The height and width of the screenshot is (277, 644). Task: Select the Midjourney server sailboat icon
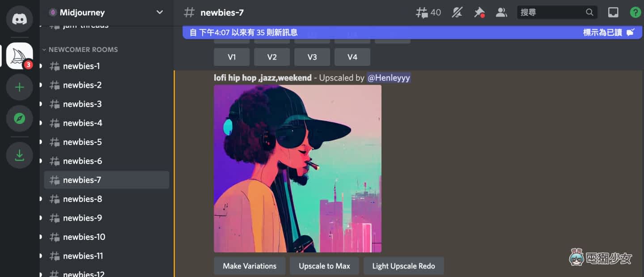pyautogui.click(x=19, y=56)
